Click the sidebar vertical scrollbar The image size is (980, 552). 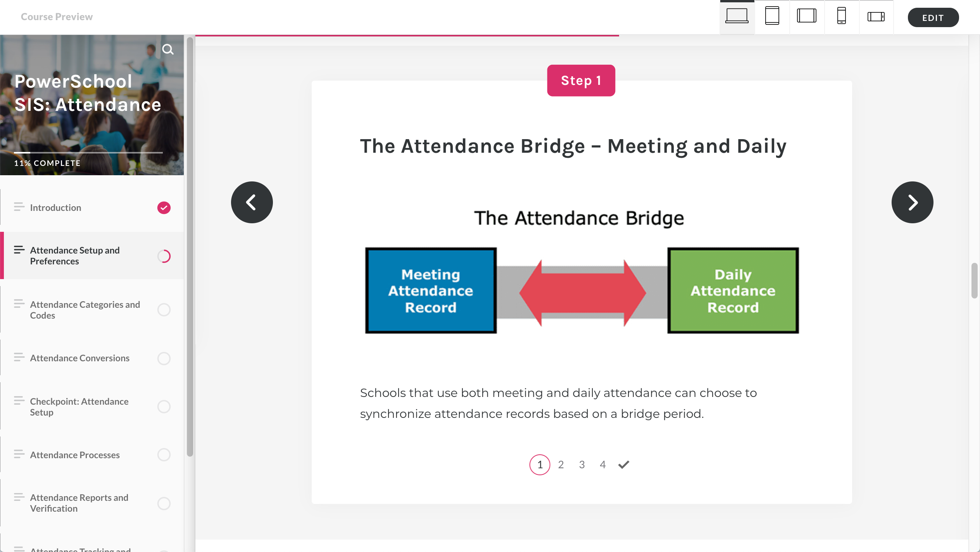coord(190,247)
